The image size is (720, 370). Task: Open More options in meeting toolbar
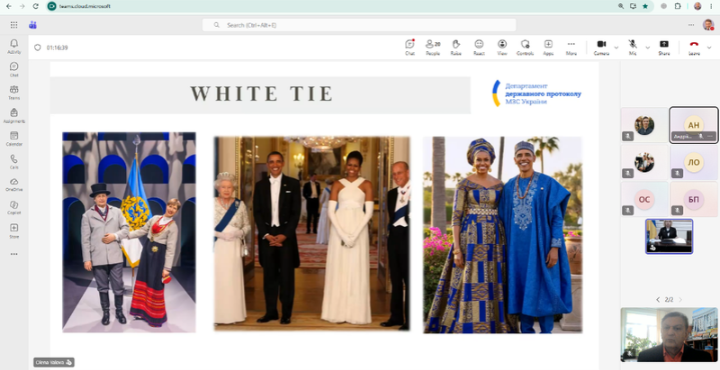(571, 47)
